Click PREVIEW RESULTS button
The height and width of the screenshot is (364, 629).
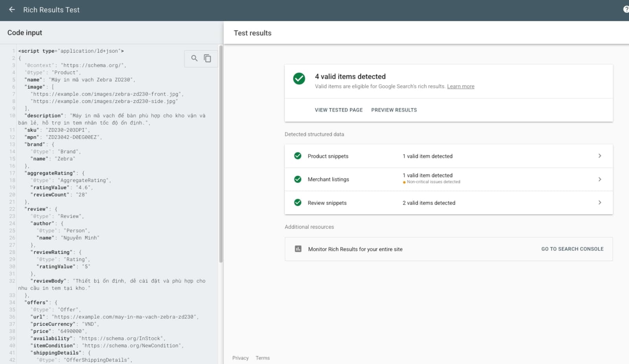394,110
